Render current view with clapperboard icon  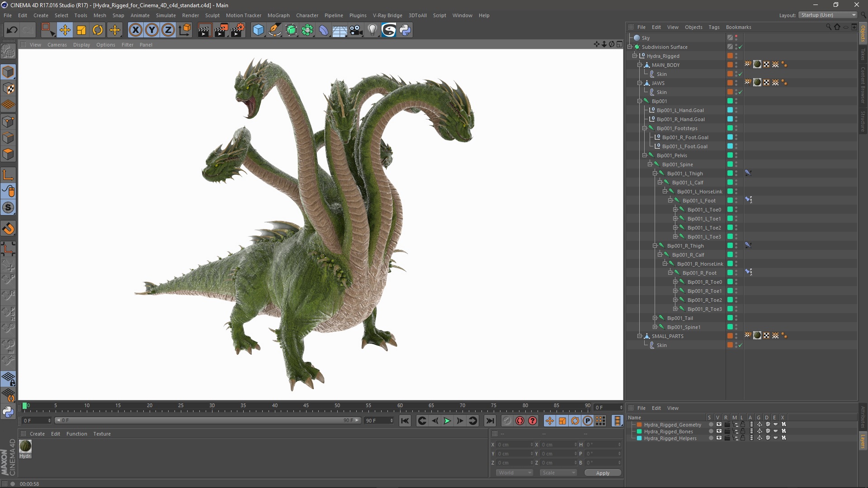(x=204, y=30)
